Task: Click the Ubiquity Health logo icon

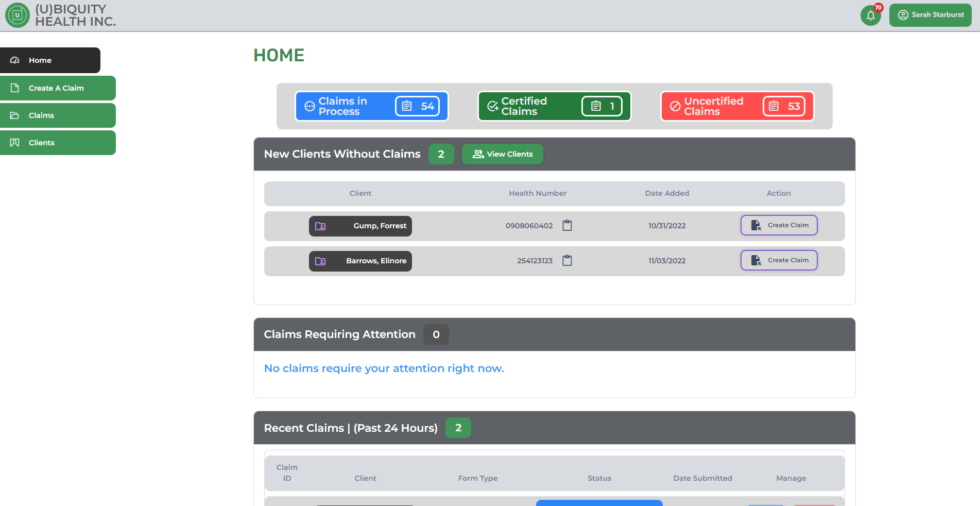Action: pos(17,15)
